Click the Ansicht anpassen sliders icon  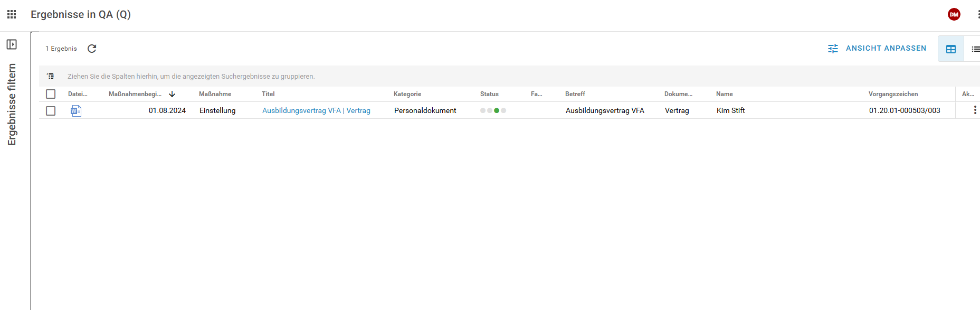[833, 49]
